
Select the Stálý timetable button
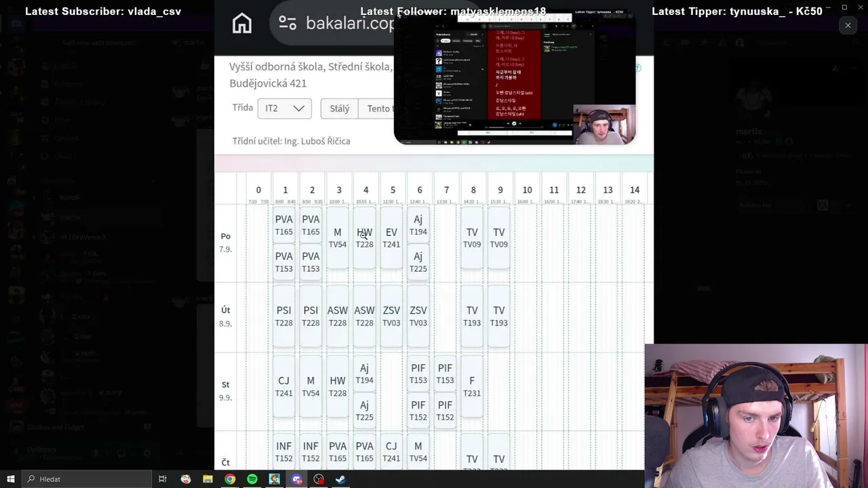click(x=340, y=108)
